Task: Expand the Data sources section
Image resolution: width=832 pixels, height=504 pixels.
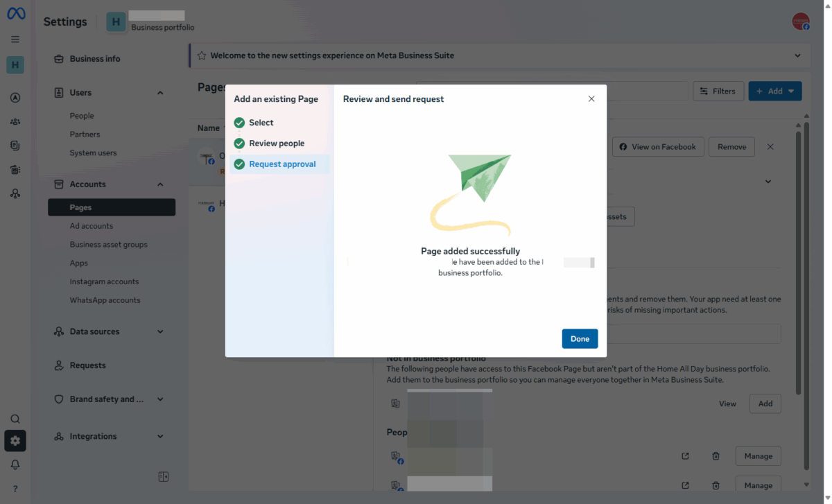Action: click(160, 332)
